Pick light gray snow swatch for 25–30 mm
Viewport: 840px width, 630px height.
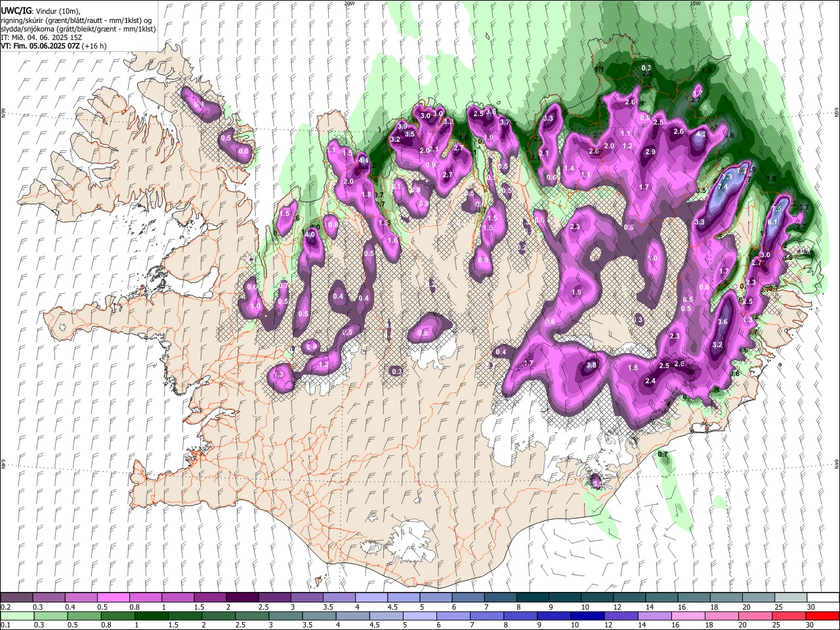point(790,598)
